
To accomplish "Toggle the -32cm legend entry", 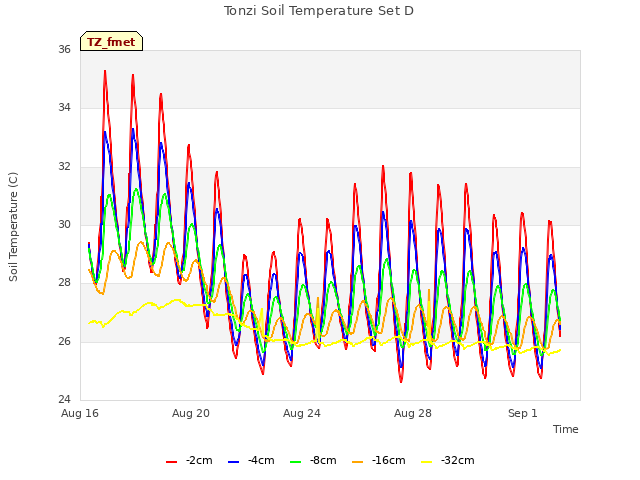I will 447,460.
